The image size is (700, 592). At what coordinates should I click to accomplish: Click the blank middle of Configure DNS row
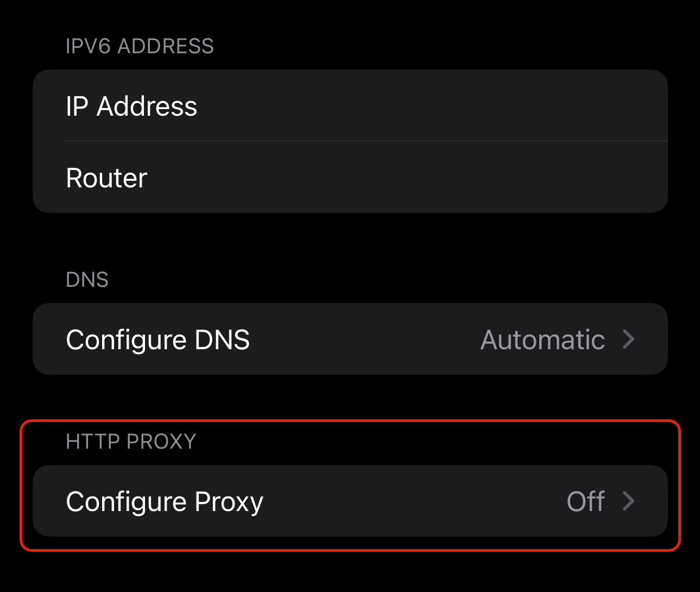click(364, 340)
